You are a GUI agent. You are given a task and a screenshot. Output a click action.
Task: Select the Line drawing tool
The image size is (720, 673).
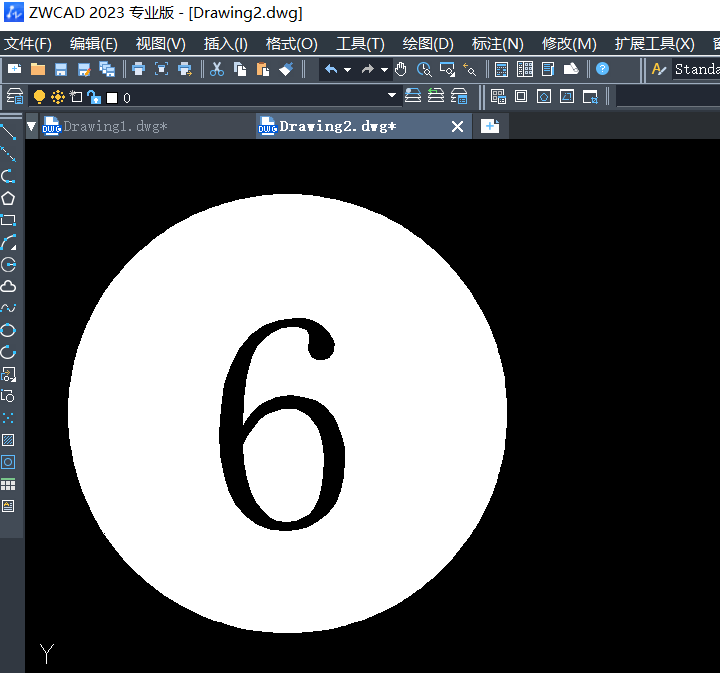click(8, 132)
